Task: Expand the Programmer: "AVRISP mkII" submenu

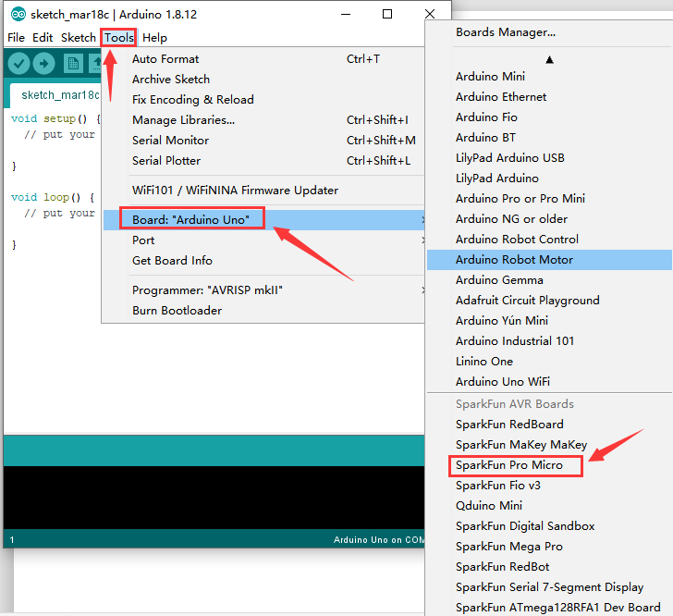Action: click(x=263, y=290)
